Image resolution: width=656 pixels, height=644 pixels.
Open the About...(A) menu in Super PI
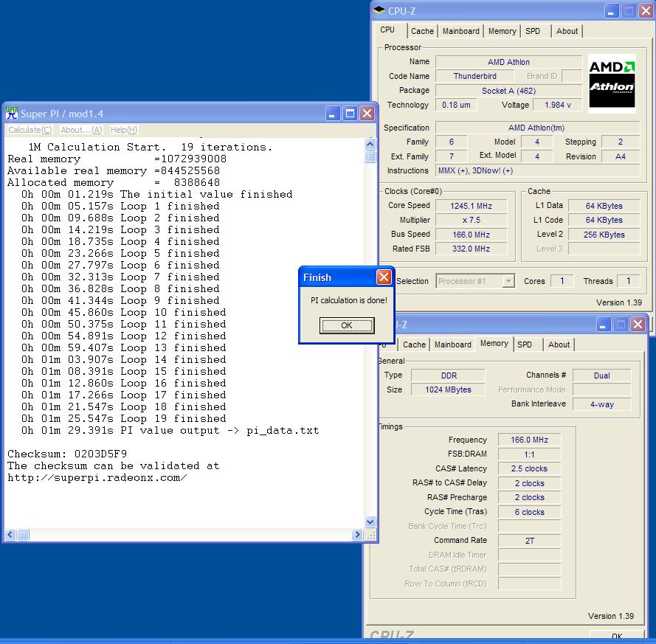[81, 130]
